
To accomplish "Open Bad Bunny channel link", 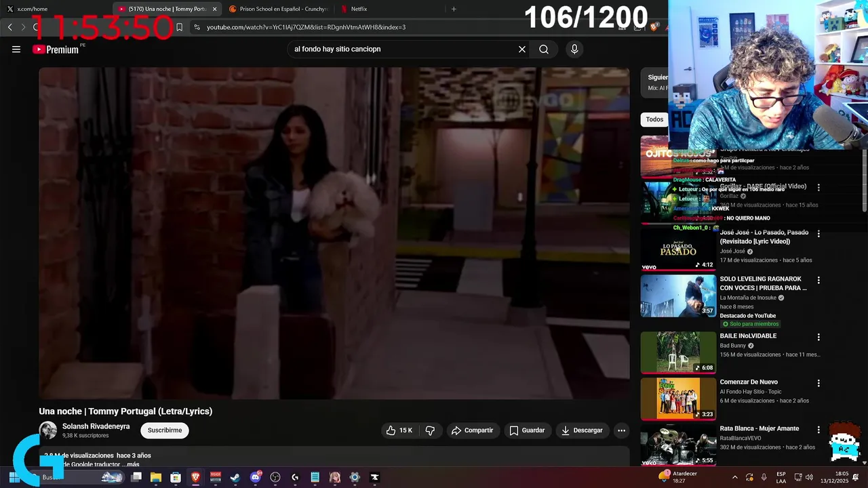I will point(733,346).
